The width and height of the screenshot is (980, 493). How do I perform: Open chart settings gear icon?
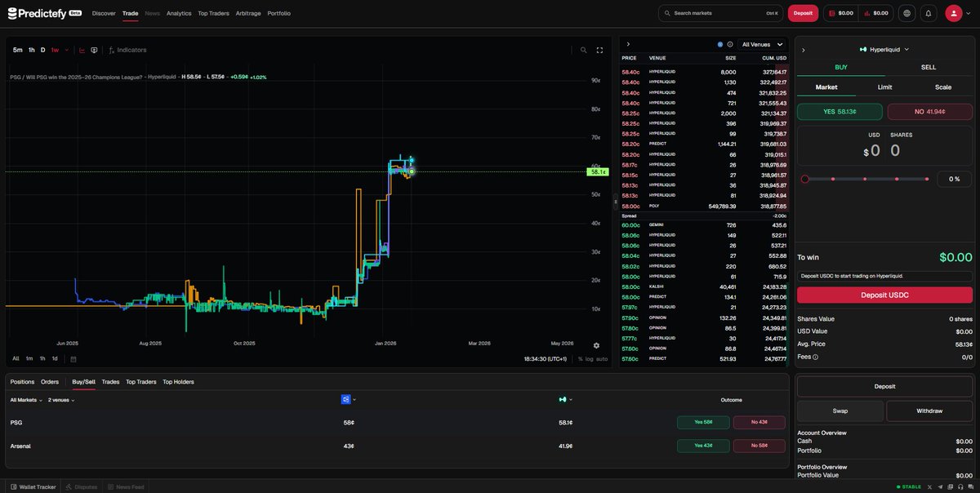(x=596, y=345)
